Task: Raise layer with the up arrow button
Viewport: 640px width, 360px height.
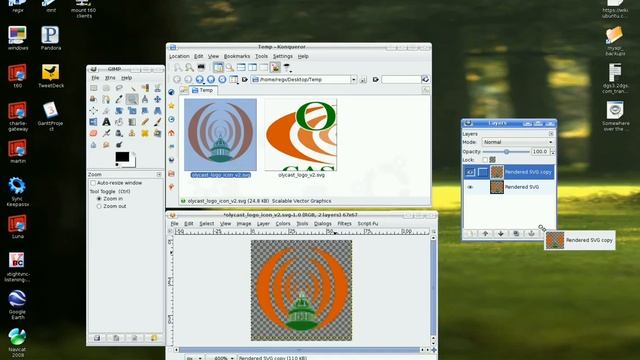Action: [x=485, y=233]
